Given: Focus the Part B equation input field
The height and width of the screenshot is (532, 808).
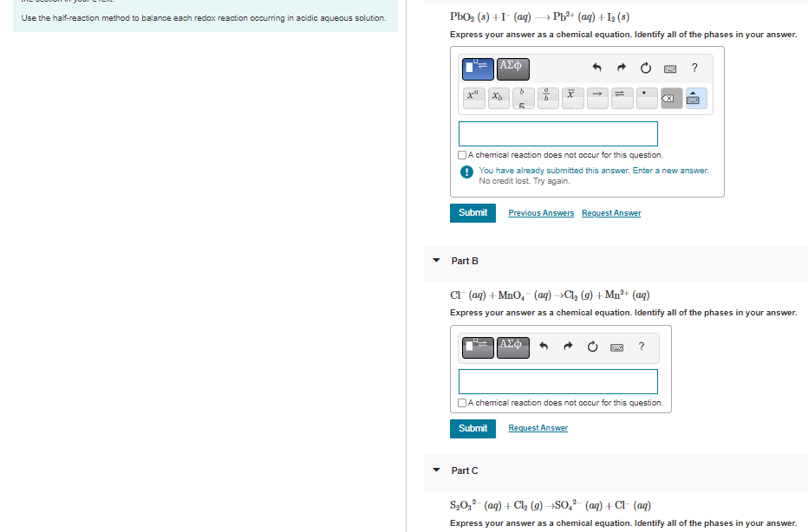Looking at the screenshot, I should pos(558,381).
